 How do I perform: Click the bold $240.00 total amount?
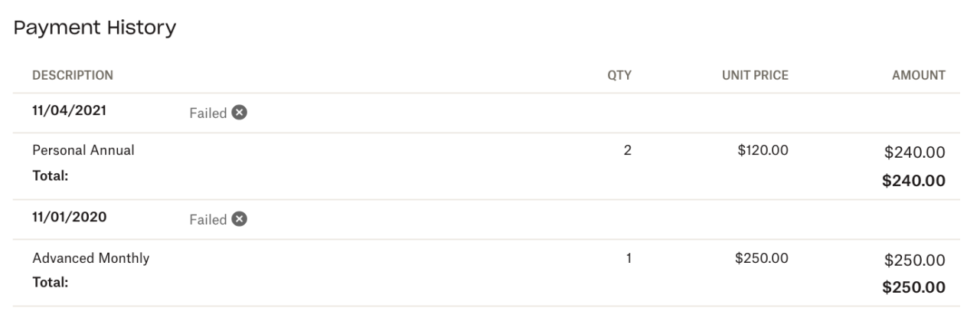914,181
